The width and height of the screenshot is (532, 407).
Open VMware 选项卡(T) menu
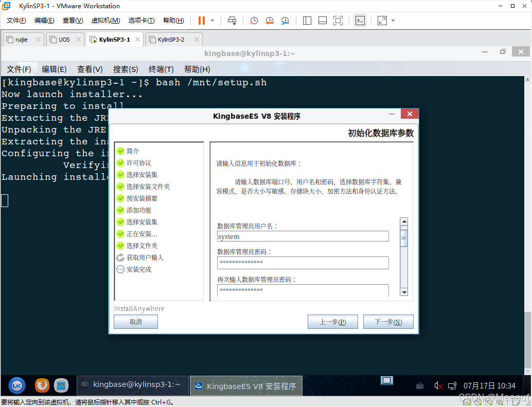pos(141,21)
